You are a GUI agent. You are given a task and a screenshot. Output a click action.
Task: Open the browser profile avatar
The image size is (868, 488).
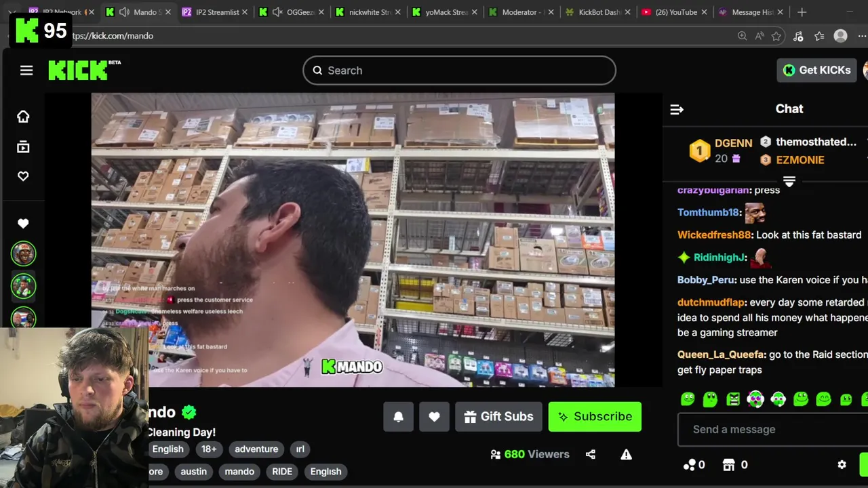840,36
